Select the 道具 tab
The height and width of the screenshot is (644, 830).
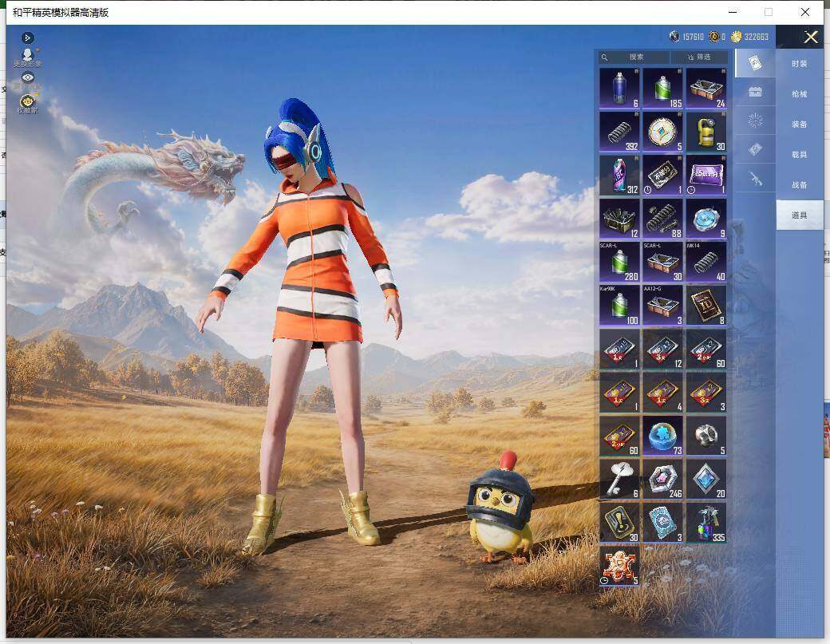click(x=800, y=215)
